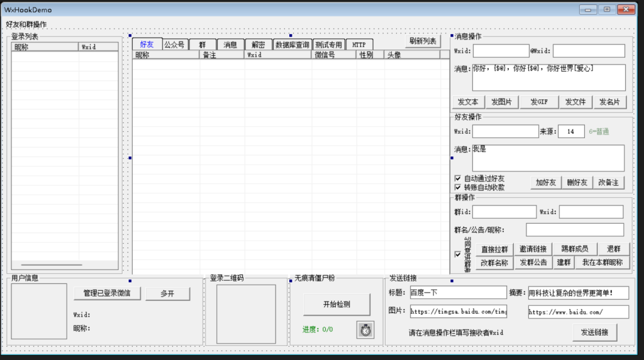Click the Wxid column header in 登录列表
This screenshot has height=360, width=644.
coord(98,46)
